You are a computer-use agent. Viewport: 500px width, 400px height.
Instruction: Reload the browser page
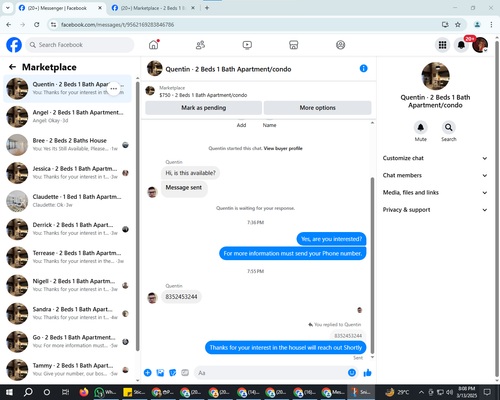[x=37, y=24]
